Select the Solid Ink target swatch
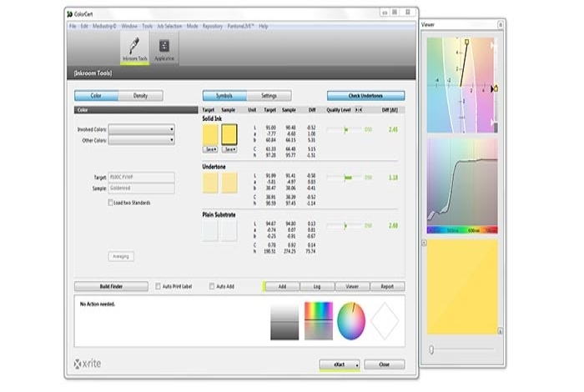Image resolution: width=584 pixels, height=392 pixels. tap(210, 135)
